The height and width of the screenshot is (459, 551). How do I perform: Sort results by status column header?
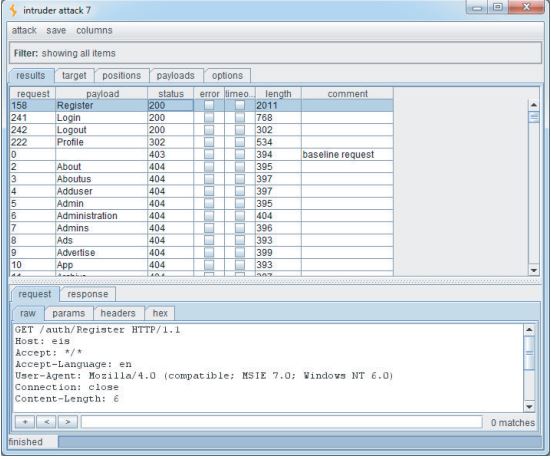click(171, 94)
